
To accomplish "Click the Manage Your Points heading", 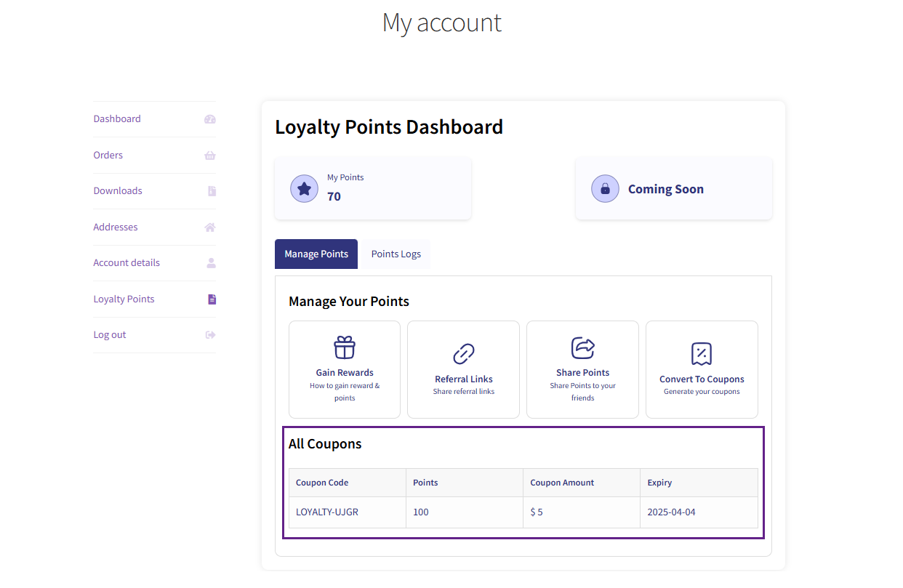I will pos(349,302).
